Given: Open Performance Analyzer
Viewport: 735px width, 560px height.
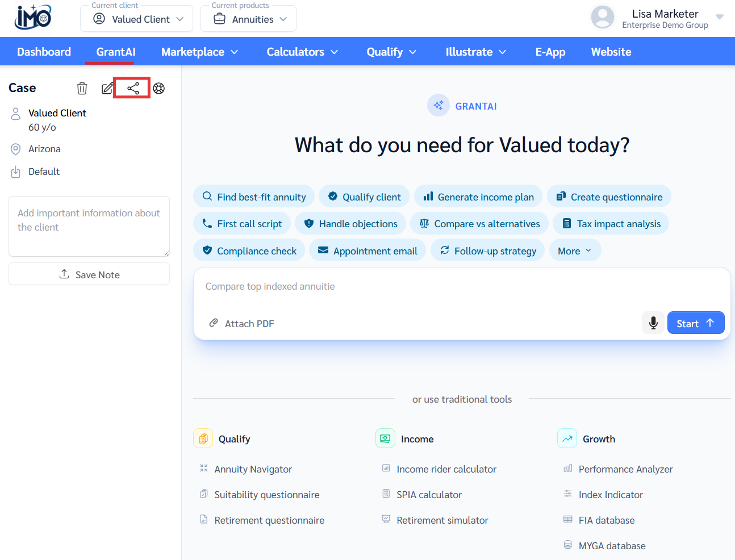Looking at the screenshot, I should click(x=625, y=469).
